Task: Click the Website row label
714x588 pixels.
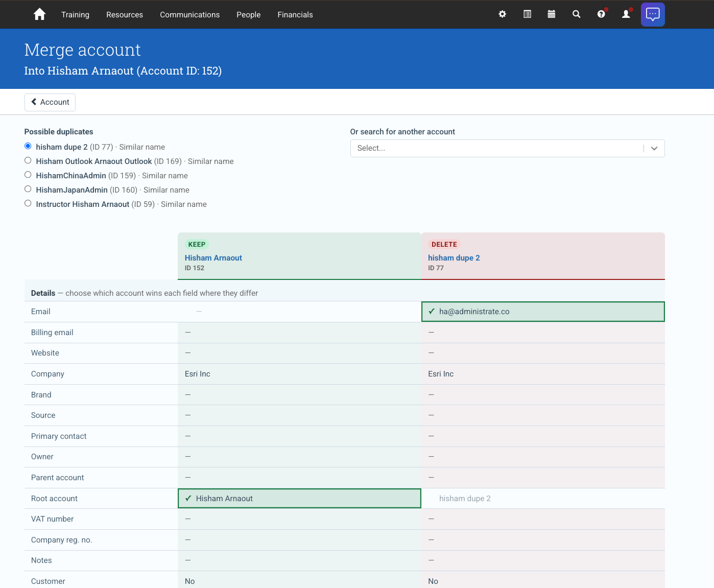Action: coord(45,353)
